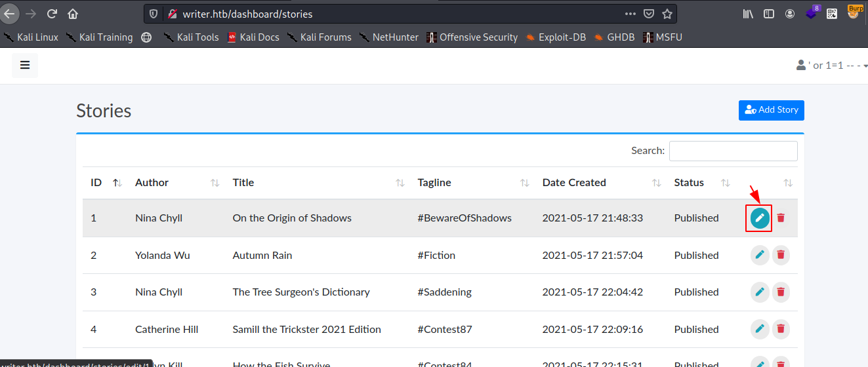The height and width of the screenshot is (367, 868).
Task: Save page to Pocket
Action: point(648,14)
